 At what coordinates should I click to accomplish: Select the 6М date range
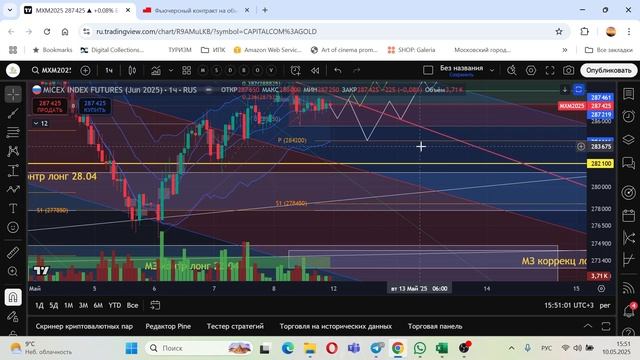tap(98, 305)
